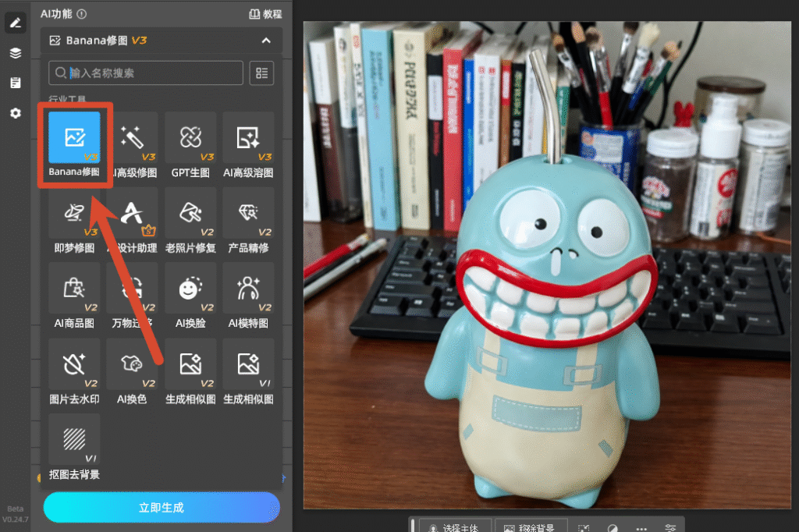Open settings gear in left sidebar
This screenshot has width=799, height=532.
[x=16, y=112]
